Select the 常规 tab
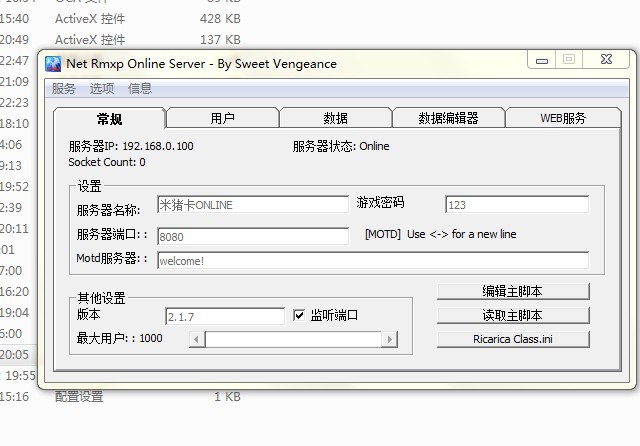The image size is (640, 446). pos(109,119)
